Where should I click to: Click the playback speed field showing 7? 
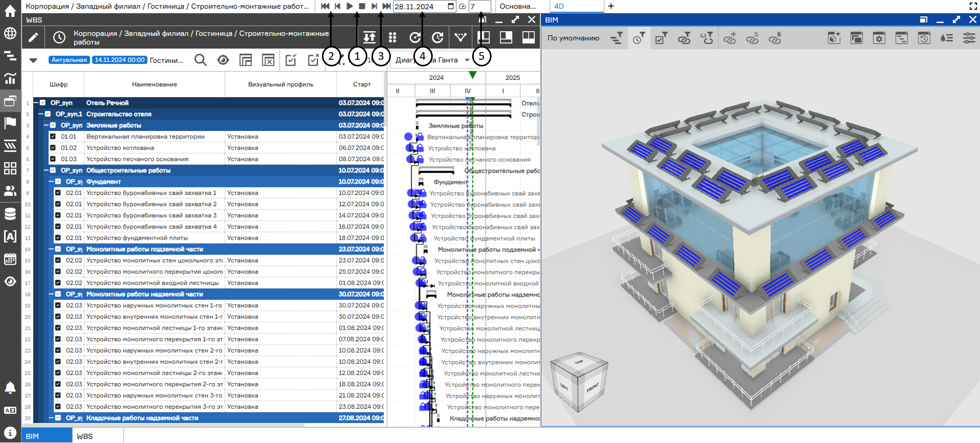(479, 7)
